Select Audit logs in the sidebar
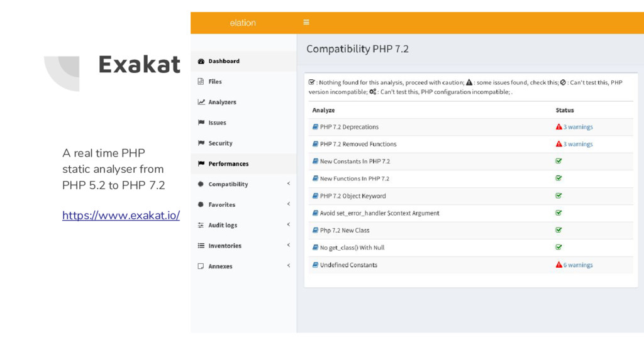Screen dimensions: 644x362 coord(243,226)
